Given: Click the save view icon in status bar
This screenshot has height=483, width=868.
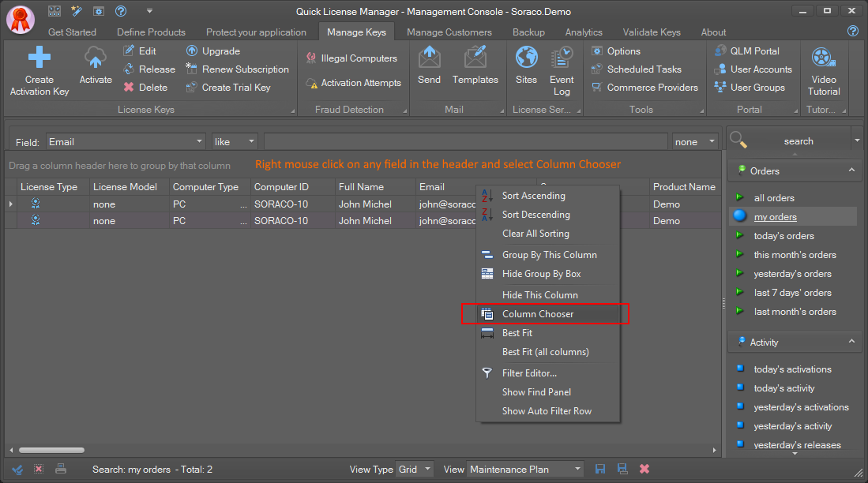Looking at the screenshot, I should [600, 469].
